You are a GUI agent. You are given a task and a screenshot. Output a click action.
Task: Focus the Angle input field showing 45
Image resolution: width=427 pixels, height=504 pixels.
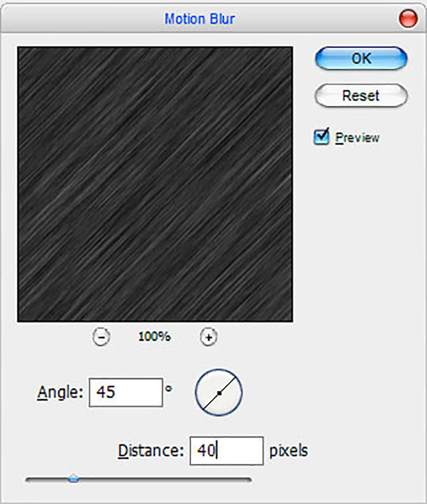pos(126,392)
